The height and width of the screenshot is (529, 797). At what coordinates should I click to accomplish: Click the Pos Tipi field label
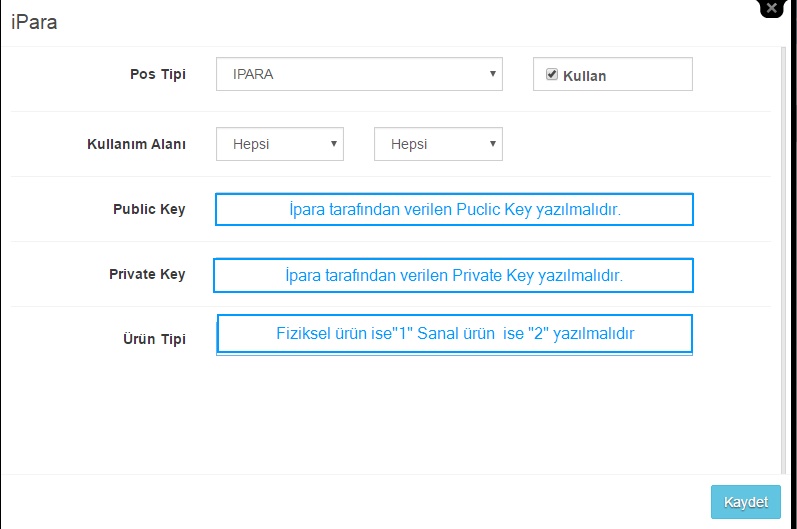pyautogui.click(x=158, y=75)
